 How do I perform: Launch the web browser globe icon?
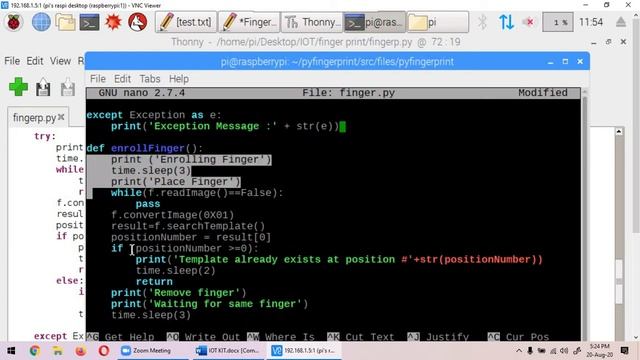coord(41,22)
